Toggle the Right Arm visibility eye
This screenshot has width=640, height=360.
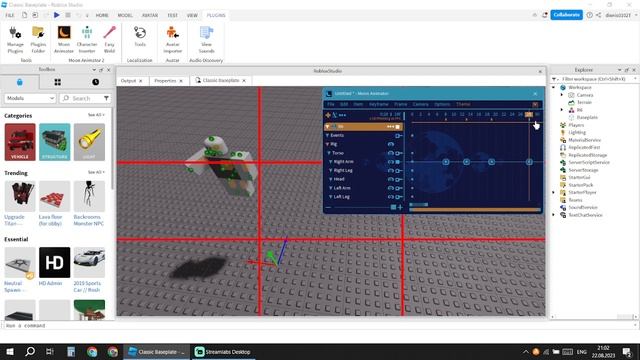391,162
